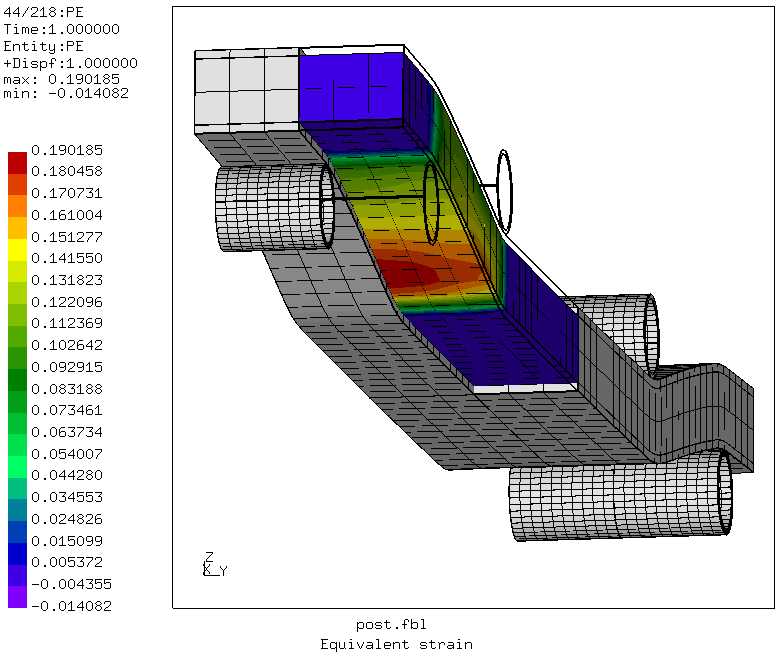Click the 0.005372 legend value
The image size is (784, 672).
[x=67, y=562]
